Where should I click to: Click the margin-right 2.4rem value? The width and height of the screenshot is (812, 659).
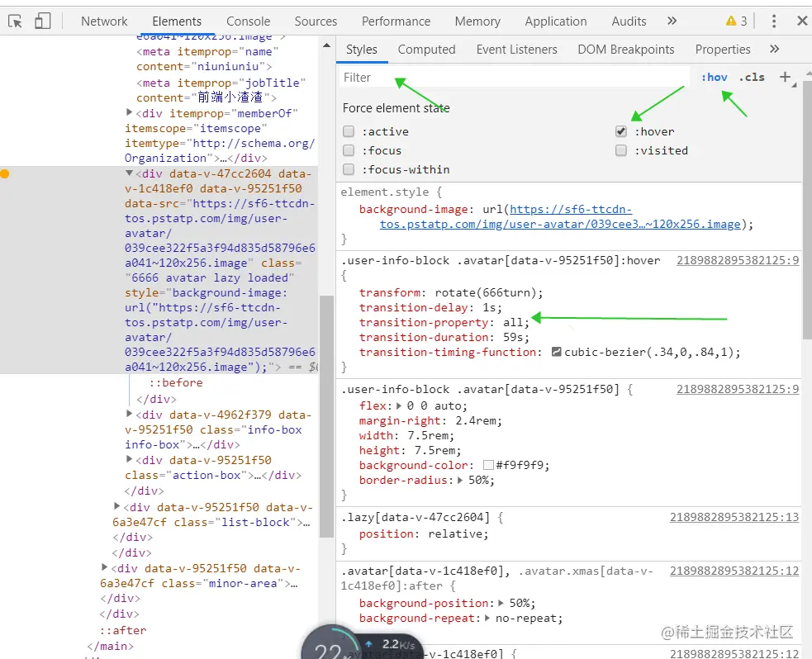pos(476,421)
